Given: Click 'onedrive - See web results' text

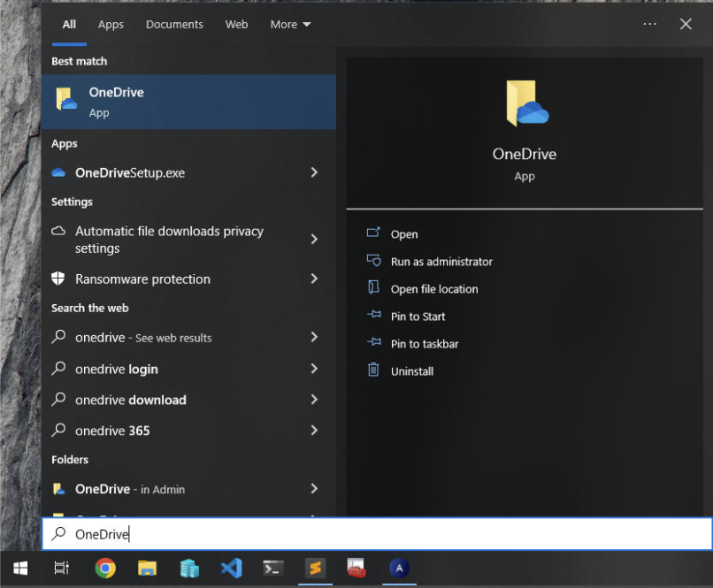Looking at the screenshot, I should pos(143,337).
